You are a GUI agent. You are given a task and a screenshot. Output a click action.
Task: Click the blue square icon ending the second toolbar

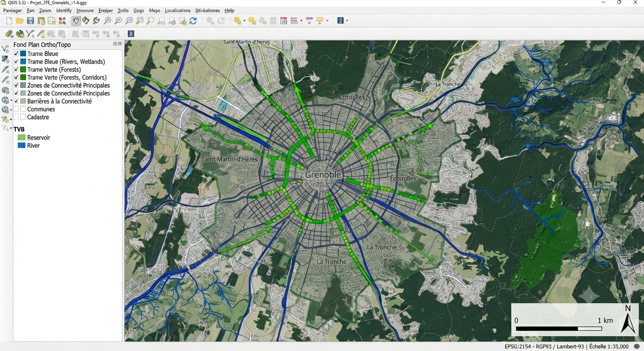pos(131,34)
